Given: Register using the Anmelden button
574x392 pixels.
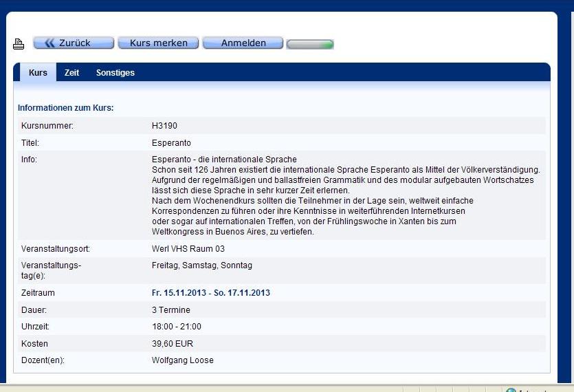Looking at the screenshot, I should tap(243, 43).
